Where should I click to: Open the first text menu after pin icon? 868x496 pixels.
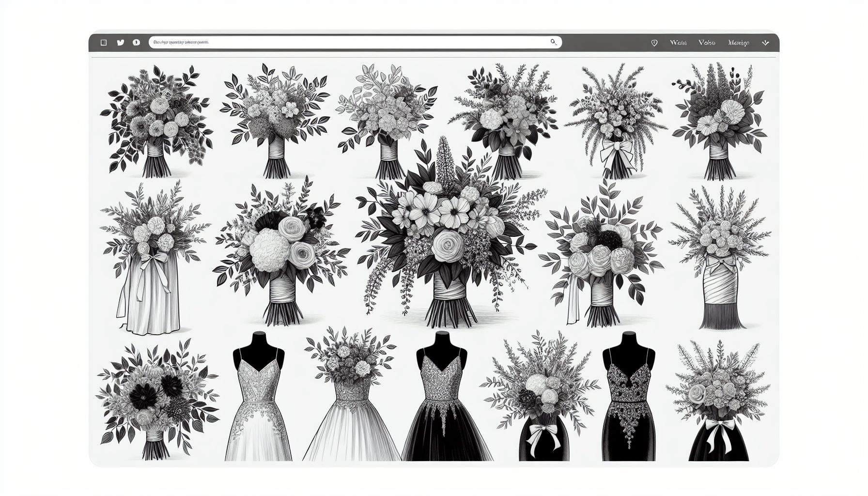(678, 43)
